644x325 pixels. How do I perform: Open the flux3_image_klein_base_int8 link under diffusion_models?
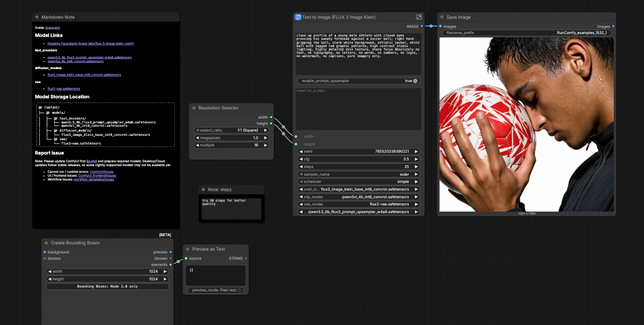point(84,75)
